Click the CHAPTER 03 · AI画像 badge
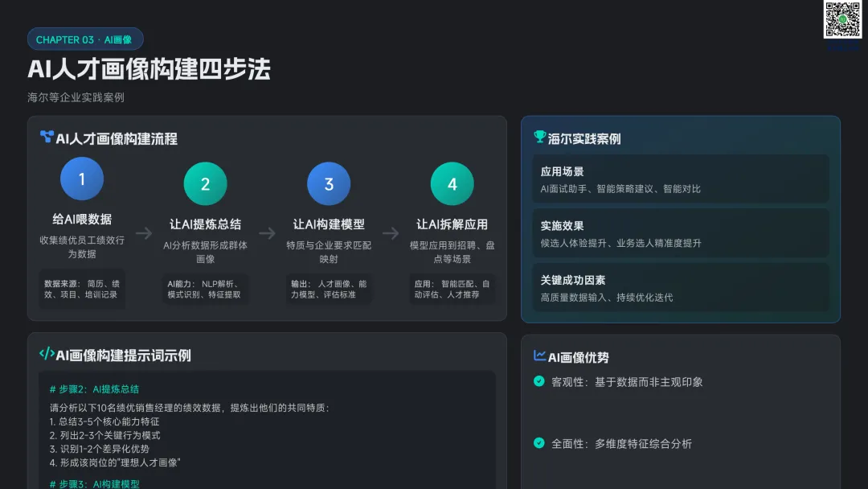Viewport: 868px width, 489px height. [85, 39]
